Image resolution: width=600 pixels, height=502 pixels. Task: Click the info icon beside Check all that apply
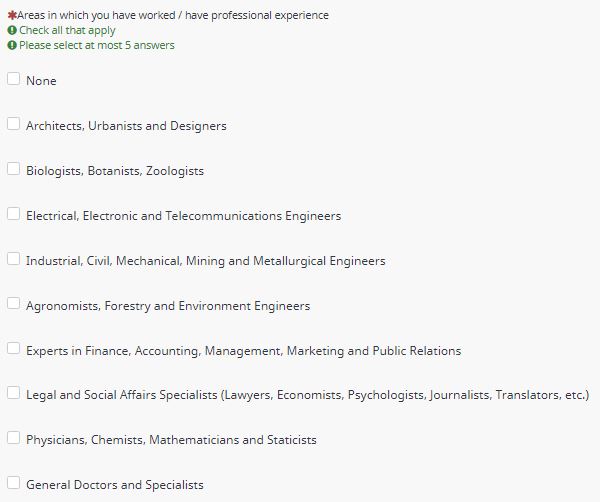12,30
